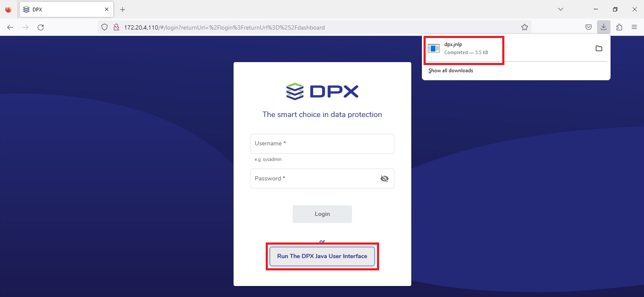Open Firefox application hamburger menu
Screen dimensions: 644x297
pos(634,27)
